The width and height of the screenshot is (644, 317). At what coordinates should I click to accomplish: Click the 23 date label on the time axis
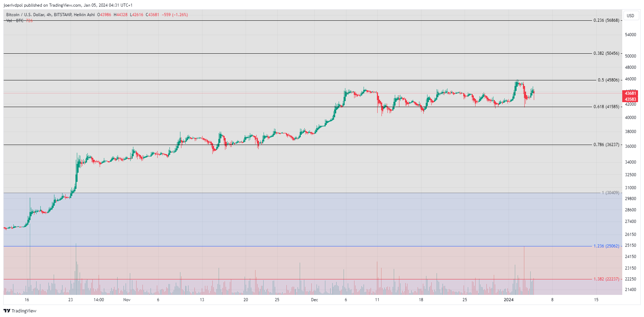click(71, 300)
